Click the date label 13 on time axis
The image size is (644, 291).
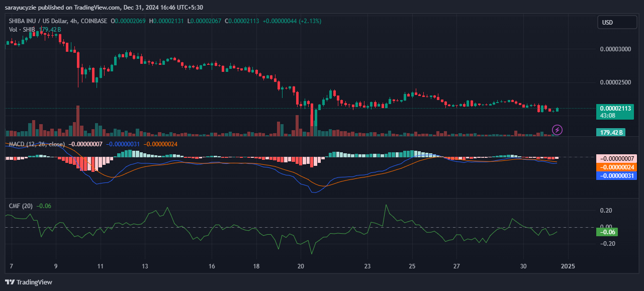coord(145,266)
